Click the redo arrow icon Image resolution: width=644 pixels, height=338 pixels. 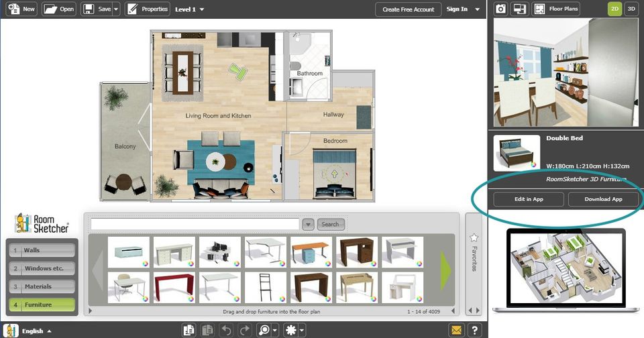pos(245,330)
